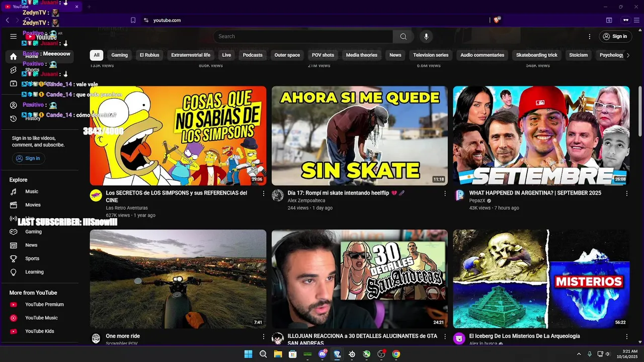This screenshot has width=644, height=362.
Task: Open the Brave shields lion icon
Action: [497, 20]
